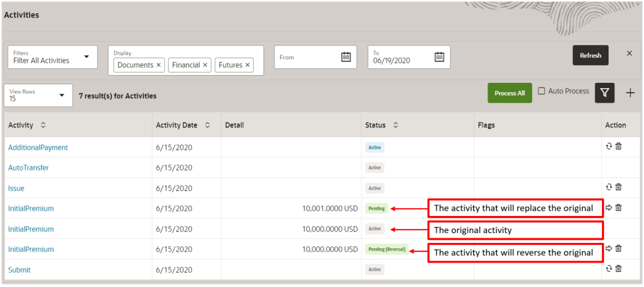
Task: Click the Pending status badge
Action: [376, 209]
